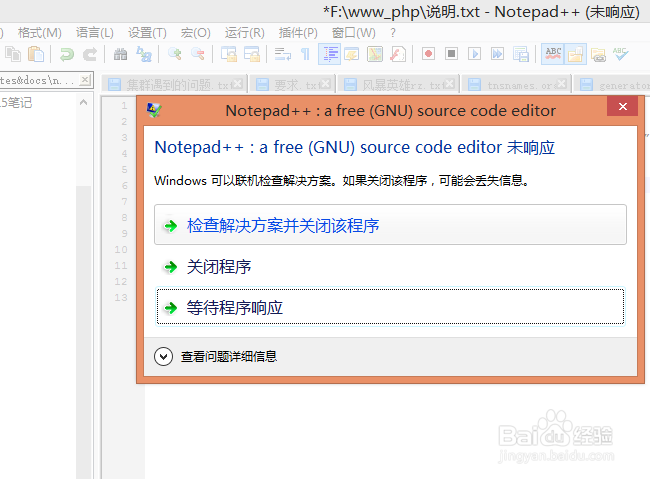Open the 运行(R) menu
The height and width of the screenshot is (479, 650).
click(245, 32)
